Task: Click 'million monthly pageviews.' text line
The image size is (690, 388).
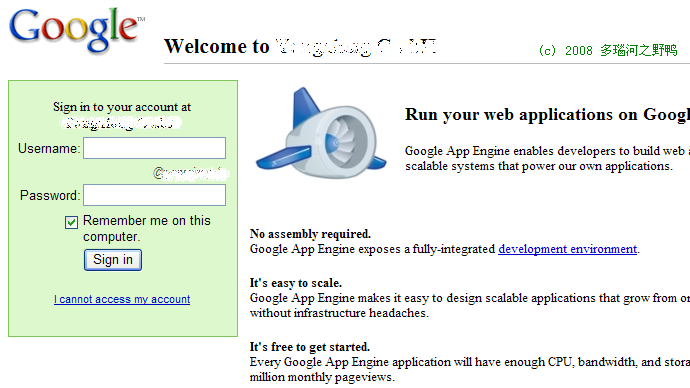Action: click(322, 377)
